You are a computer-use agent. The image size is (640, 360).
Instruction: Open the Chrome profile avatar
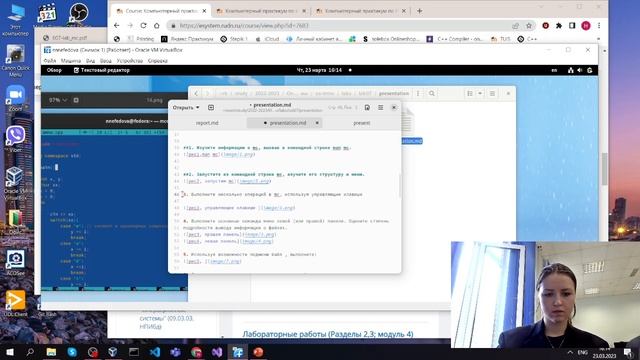click(x=586, y=26)
